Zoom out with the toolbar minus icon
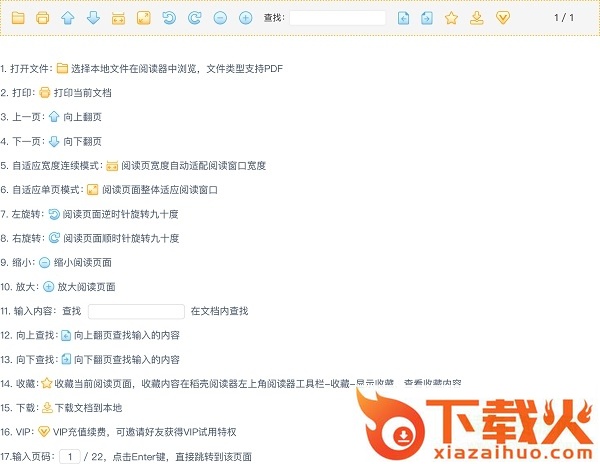Viewport: 600px width, 464px height. [220, 18]
